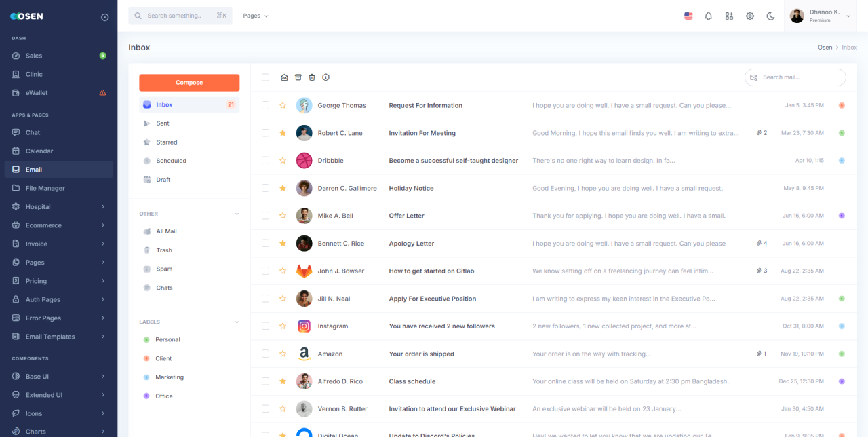Select the Robert C. Lane email checkbox
Viewport: 868px width, 437px height.
pos(265,133)
